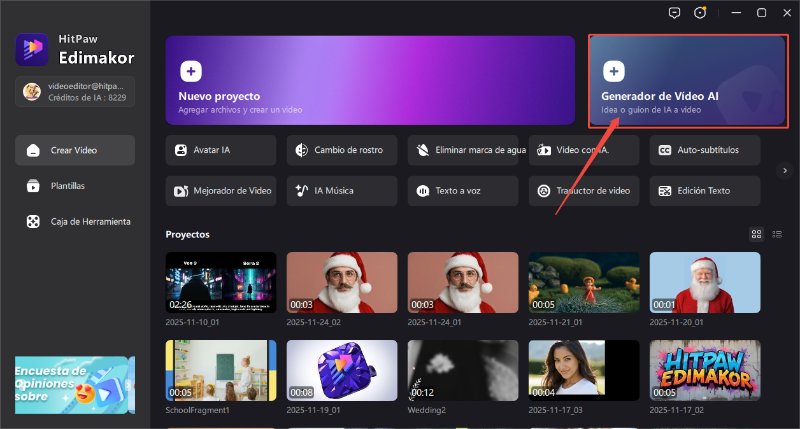Image resolution: width=800 pixels, height=429 pixels.
Task: Click the 2025-11-10_01 project name
Action: (192, 322)
